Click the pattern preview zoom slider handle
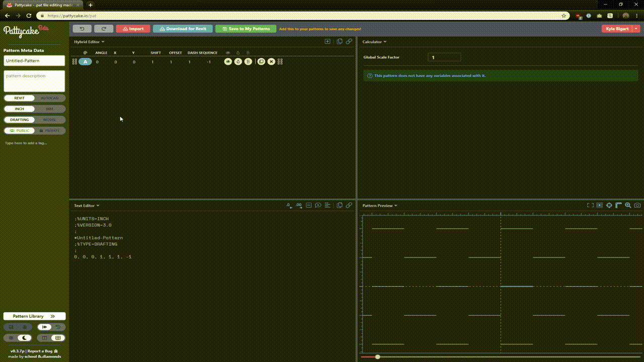The width and height of the screenshot is (644, 362). point(377,357)
